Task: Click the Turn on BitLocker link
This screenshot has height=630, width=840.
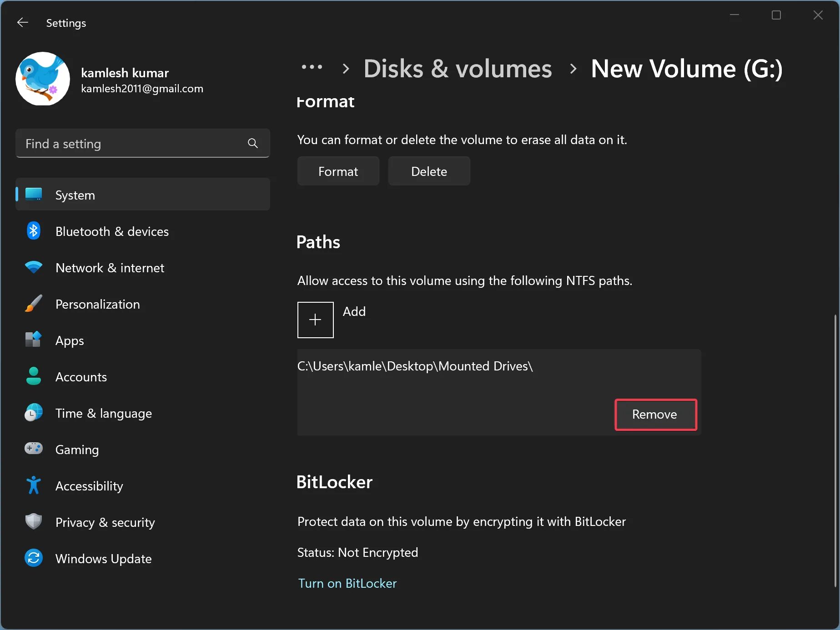Action: [x=347, y=583]
